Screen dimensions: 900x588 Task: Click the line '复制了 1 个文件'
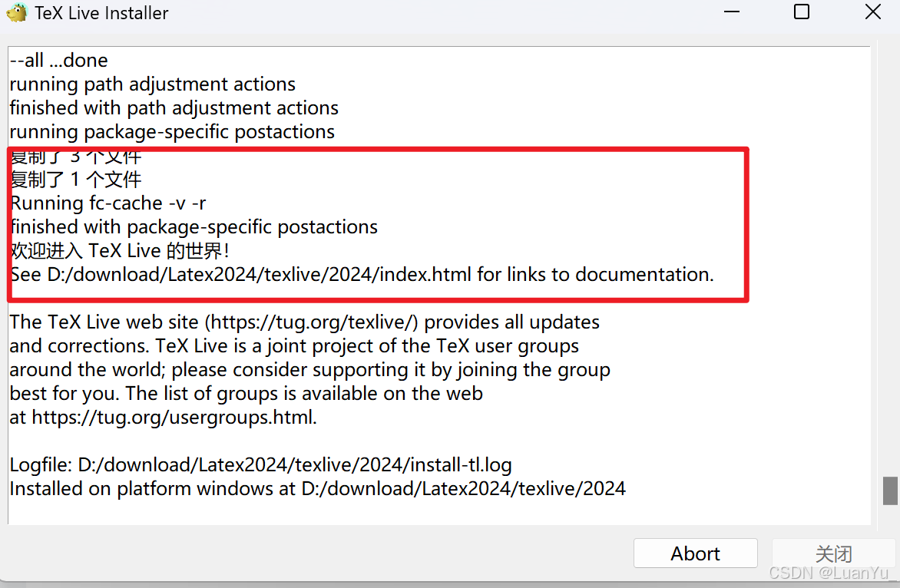[76, 180]
